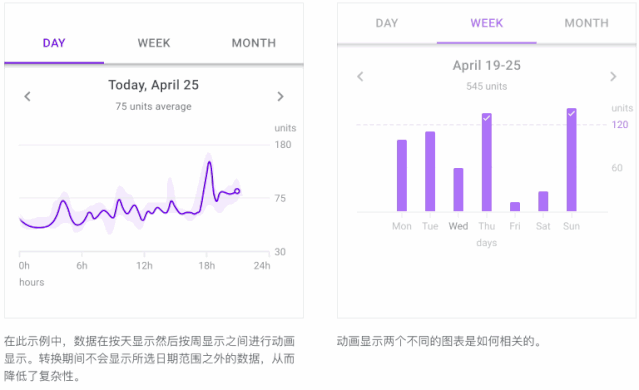This screenshot has width=639, height=390.
Task: Select the Tuesday bar
Action: (430, 171)
